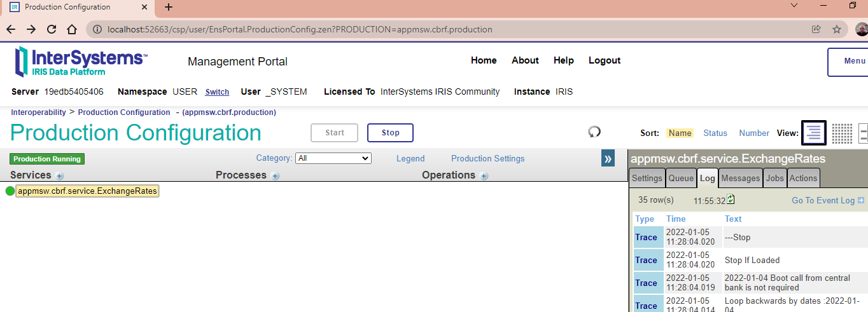Select the appmsw.cbrf.service.ExchangeRates service item

point(87,191)
